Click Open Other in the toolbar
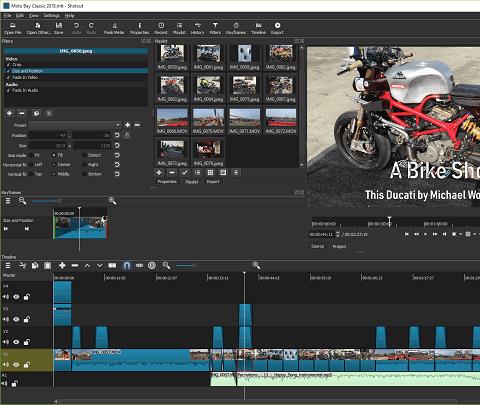 click(x=38, y=28)
